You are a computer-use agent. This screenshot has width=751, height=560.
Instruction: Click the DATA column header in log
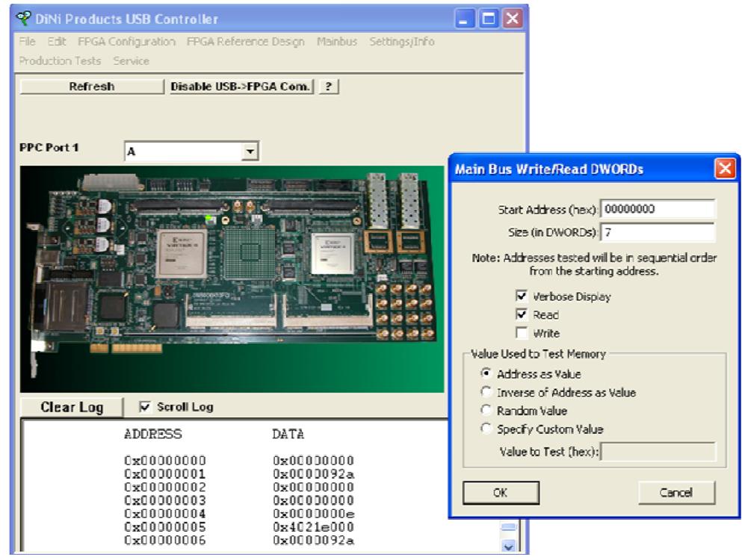(288, 434)
